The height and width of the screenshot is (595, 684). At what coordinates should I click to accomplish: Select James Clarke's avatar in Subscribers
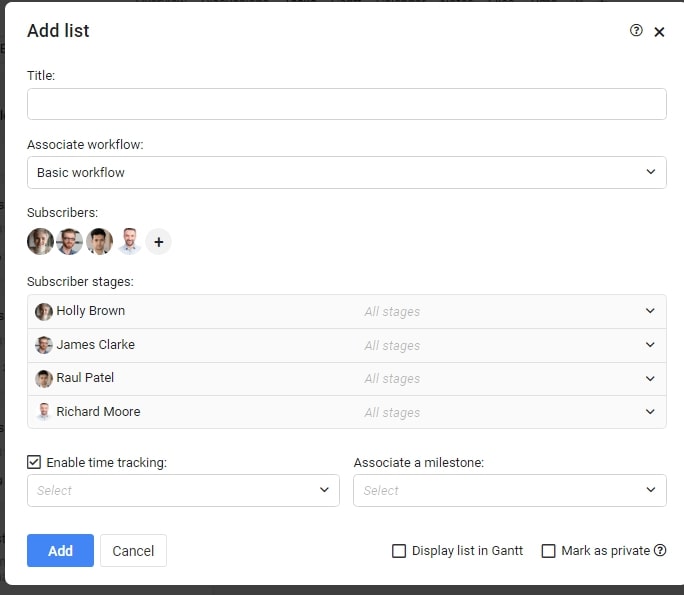(69, 241)
